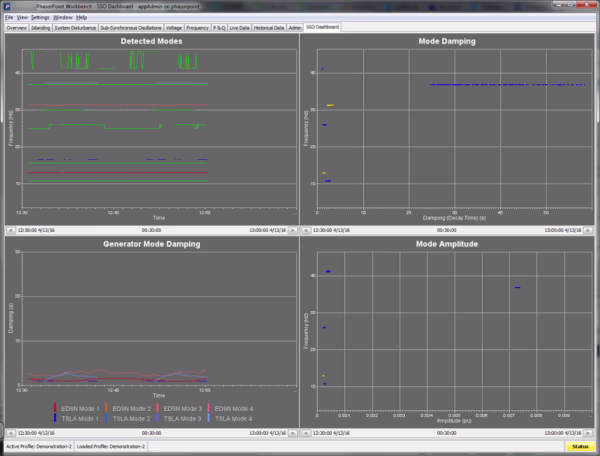Click Detected Modes end time 13:00:00 4/13/16

[267, 230]
